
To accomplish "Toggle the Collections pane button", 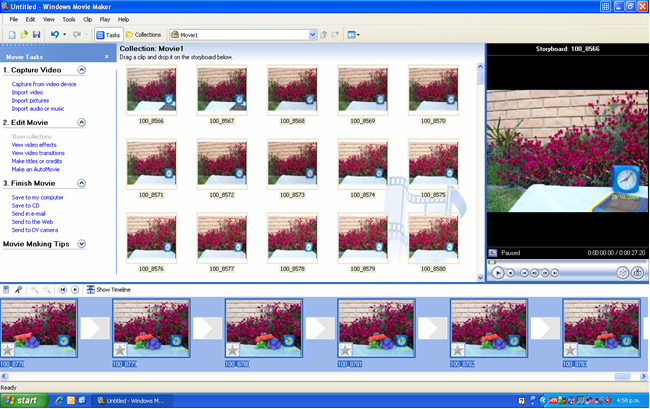I will click(143, 35).
